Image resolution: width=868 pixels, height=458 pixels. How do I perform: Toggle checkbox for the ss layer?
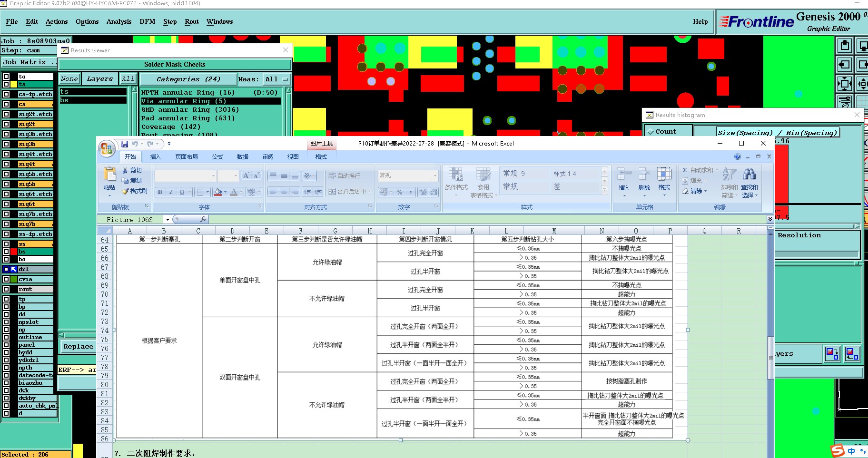[x=6, y=244]
